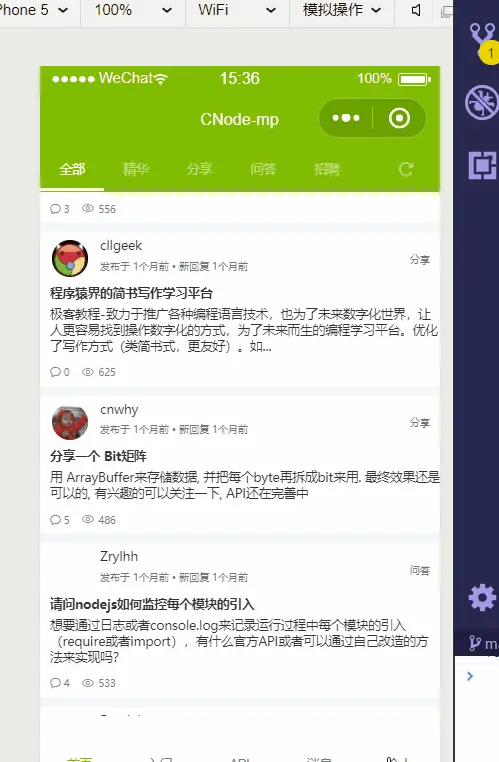Select the 招聘 tab

(327, 169)
